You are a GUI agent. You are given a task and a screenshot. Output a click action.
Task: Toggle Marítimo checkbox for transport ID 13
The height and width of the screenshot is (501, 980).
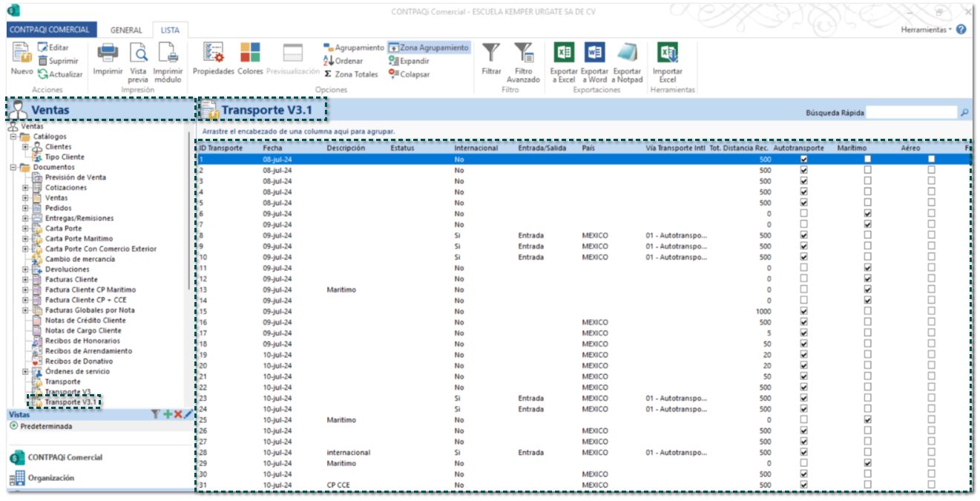[x=867, y=289]
